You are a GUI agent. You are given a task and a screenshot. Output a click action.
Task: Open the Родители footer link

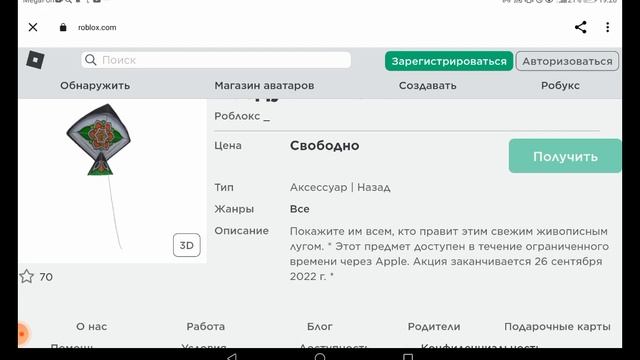[x=434, y=327]
